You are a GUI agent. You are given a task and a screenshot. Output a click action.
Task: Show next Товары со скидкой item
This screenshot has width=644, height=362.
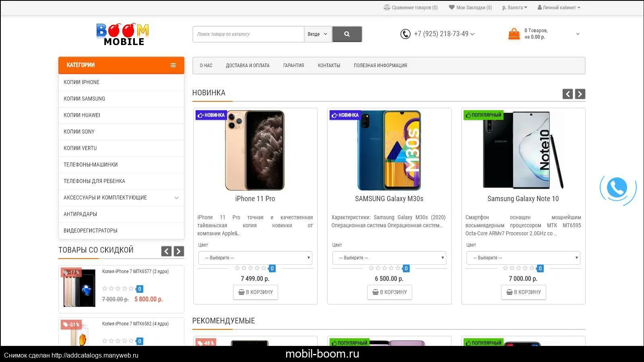(x=179, y=251)
